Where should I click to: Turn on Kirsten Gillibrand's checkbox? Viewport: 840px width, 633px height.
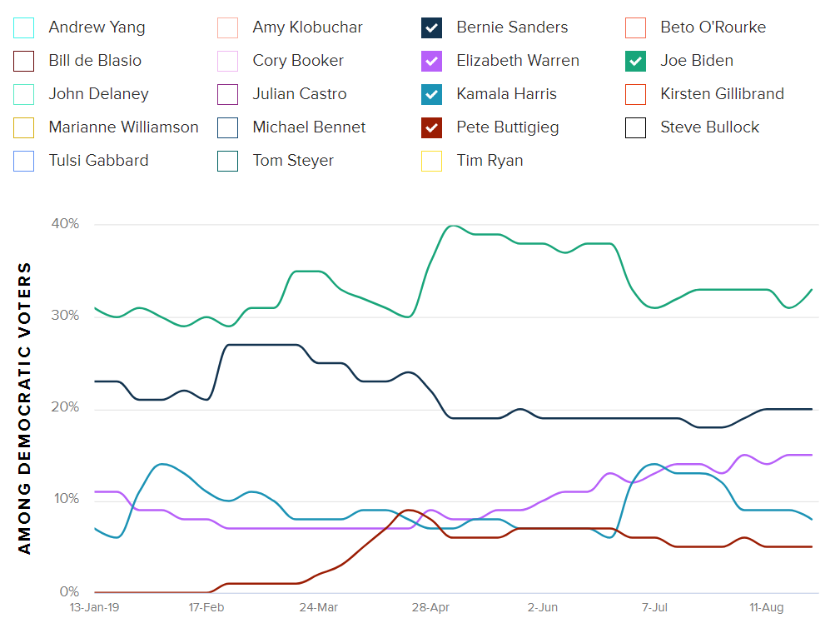635,94
